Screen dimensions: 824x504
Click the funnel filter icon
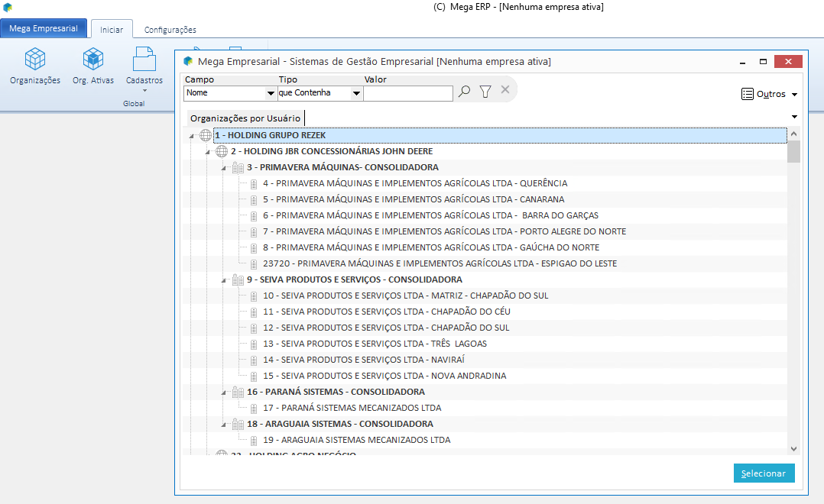coord(485,92)
